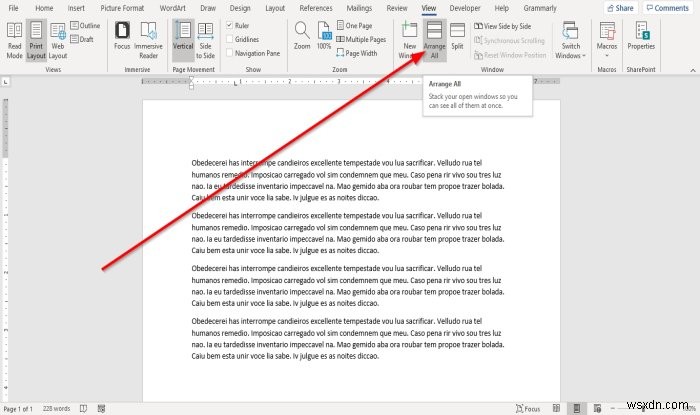Open the Grammarly tab
The height and width of the screenshot is (415, 700).
point(540,8)
